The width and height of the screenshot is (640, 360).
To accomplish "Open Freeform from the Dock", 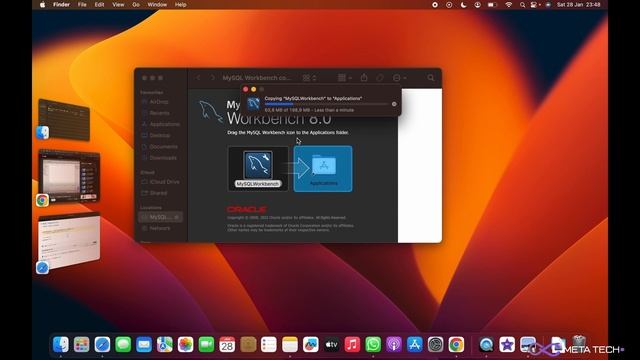I will click(311, 344).
